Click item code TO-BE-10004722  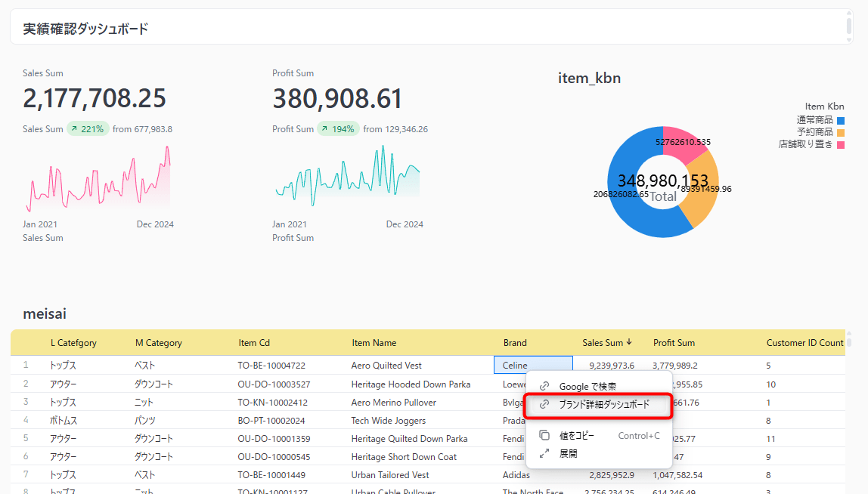(x=271, y=366)
